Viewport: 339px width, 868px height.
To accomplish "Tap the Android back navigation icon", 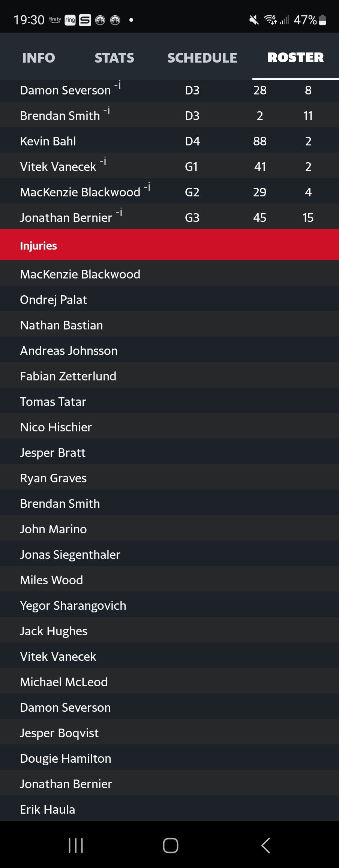I will (265, 846).
